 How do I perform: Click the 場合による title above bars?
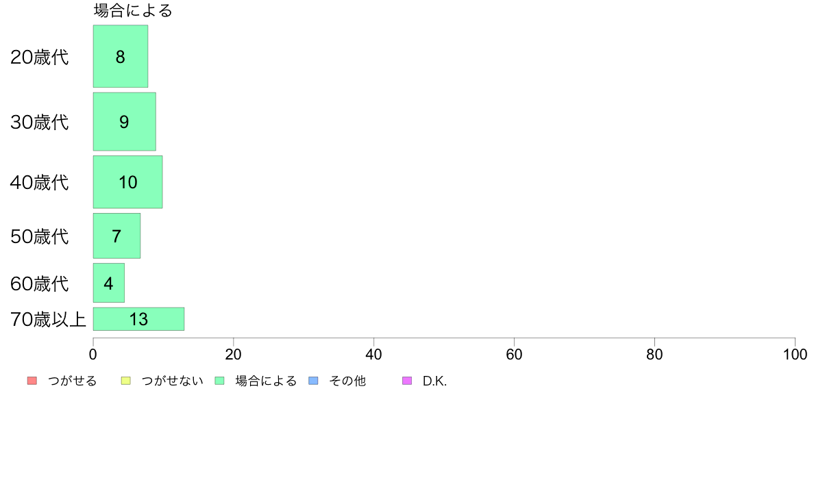coord(133,10)
